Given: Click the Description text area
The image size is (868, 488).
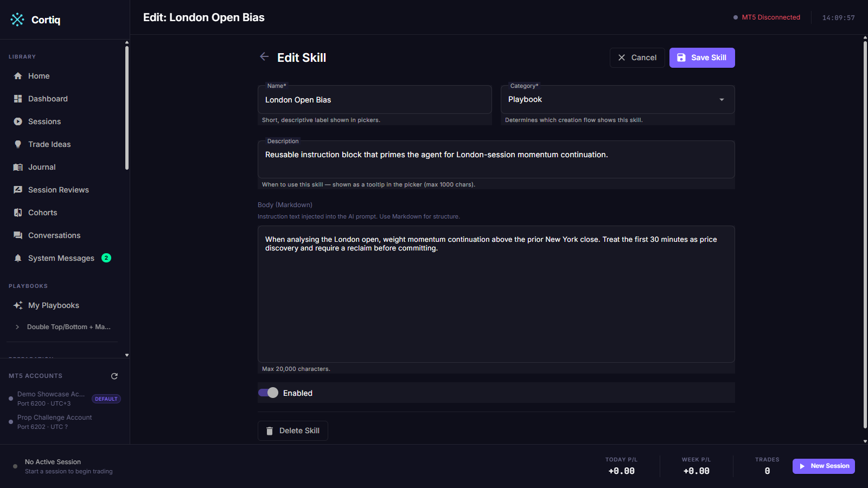Looking at the screenshot, I should coord(496,159).
